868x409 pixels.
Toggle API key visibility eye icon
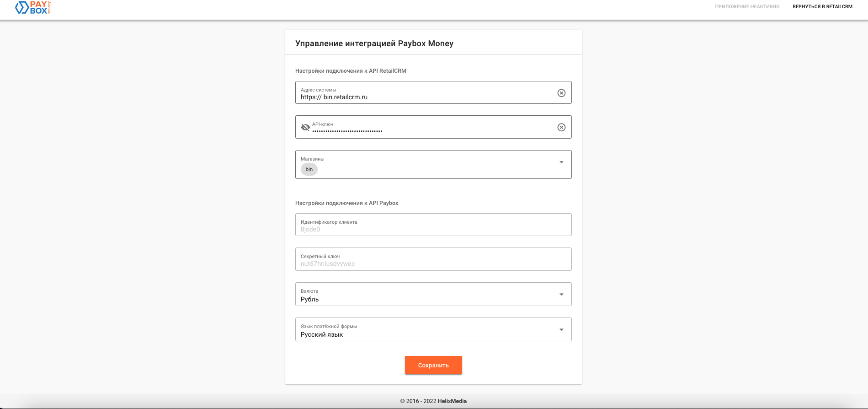pos(305,127)
